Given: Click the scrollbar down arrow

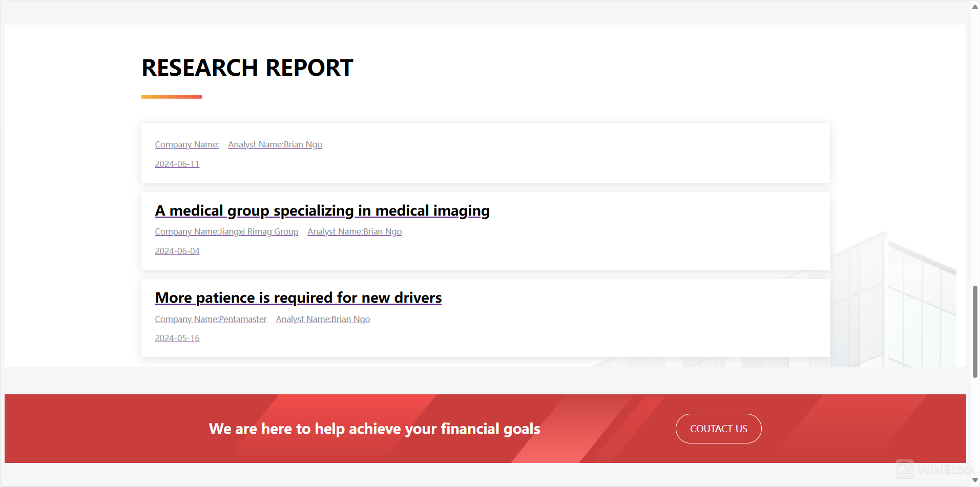Looking at the screenshot, I should (975, 480).
